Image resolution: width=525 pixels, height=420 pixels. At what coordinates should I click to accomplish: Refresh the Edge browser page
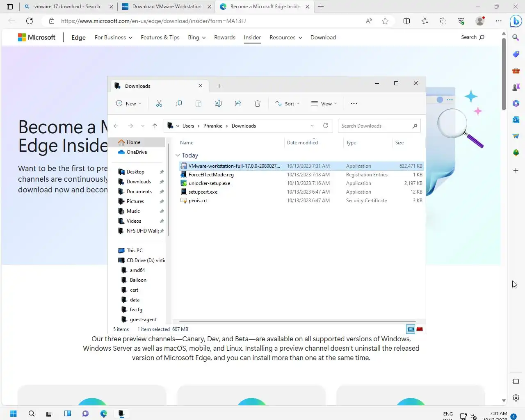click(30, 21)
